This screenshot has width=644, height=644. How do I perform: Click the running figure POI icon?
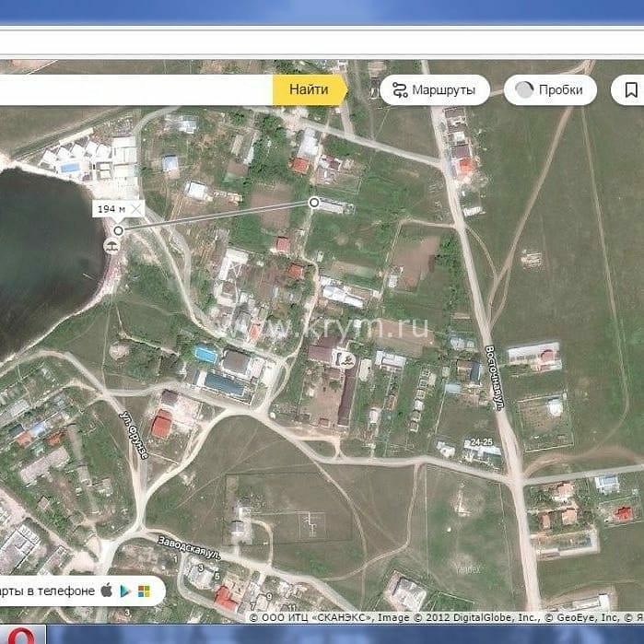click(348, 359)
